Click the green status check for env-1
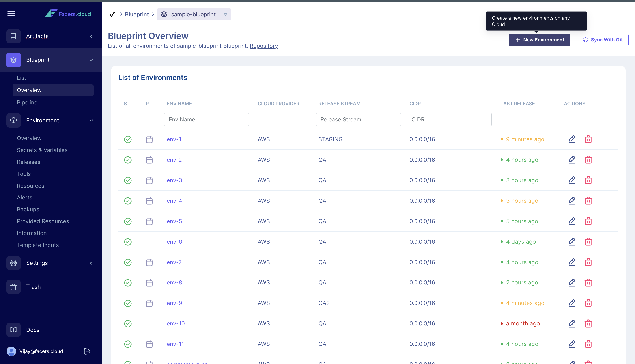Screen dimensions: 635x364 pos(128,139)
